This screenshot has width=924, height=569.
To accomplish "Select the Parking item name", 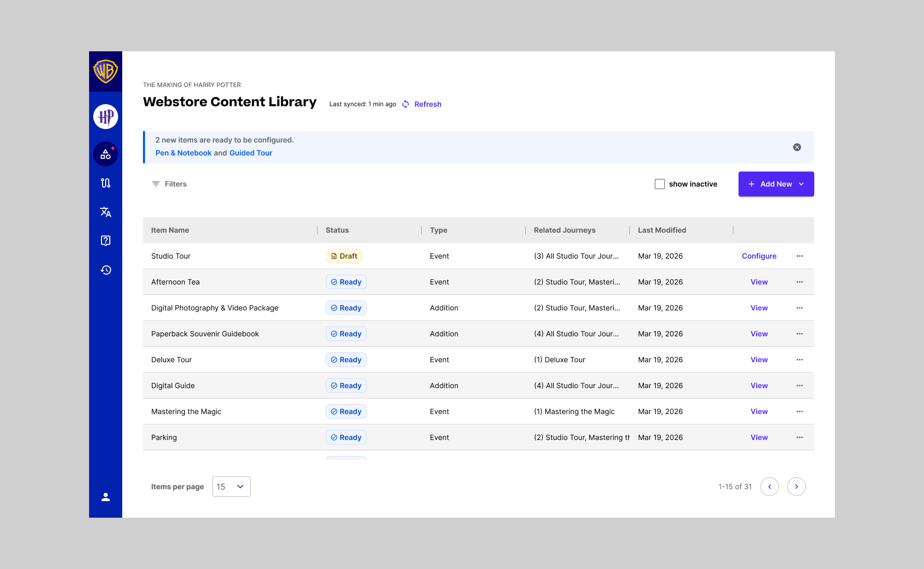I will pyautogui.click(x=164, y=437).
